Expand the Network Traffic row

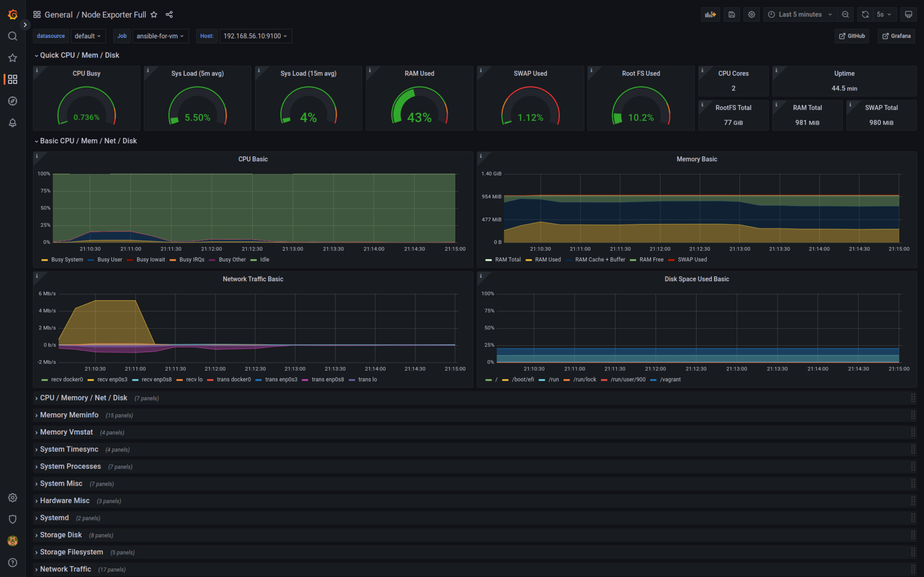65,569
